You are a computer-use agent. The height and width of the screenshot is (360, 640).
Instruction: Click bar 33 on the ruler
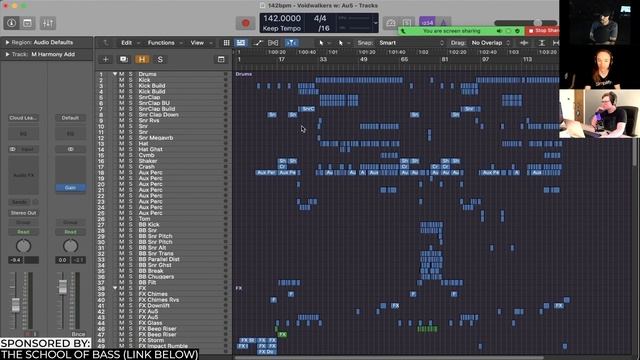tap(323, 60)
